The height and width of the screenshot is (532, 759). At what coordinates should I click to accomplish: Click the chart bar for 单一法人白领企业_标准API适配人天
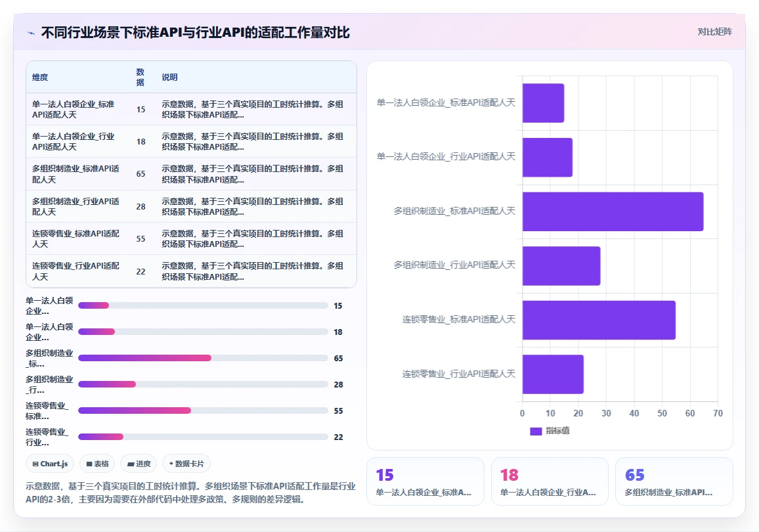(x=543, y=103)
